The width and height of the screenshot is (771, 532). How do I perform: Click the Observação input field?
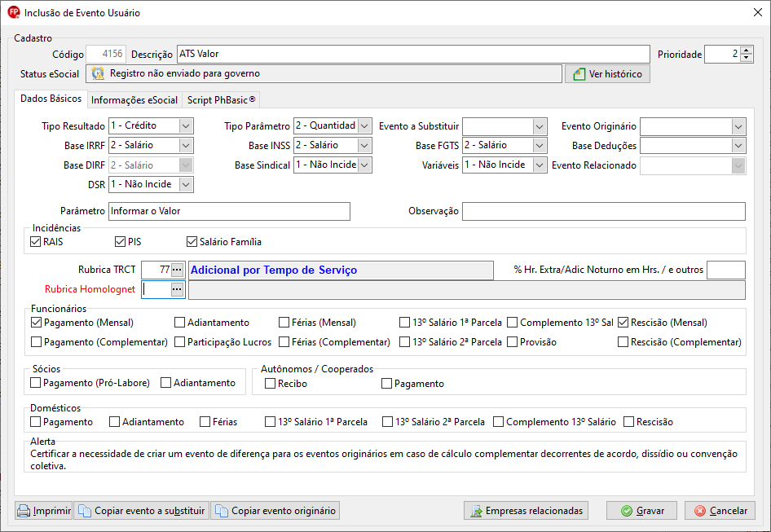(x=604, y=212)
